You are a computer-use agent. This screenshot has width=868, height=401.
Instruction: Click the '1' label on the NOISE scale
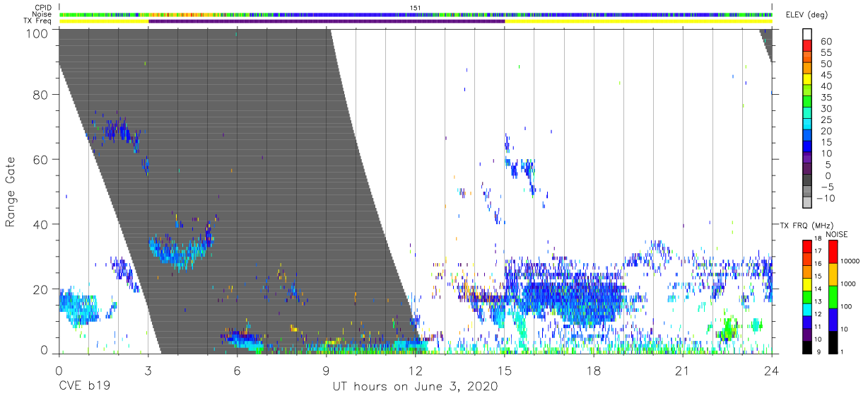pos(843,351)
